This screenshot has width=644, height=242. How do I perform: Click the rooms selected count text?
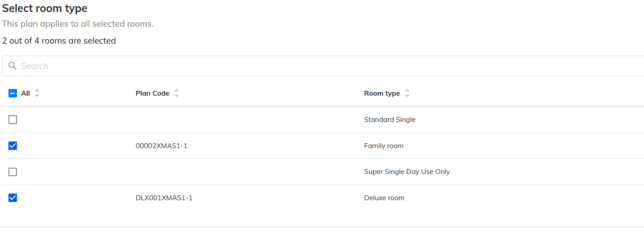pos(59,41)
